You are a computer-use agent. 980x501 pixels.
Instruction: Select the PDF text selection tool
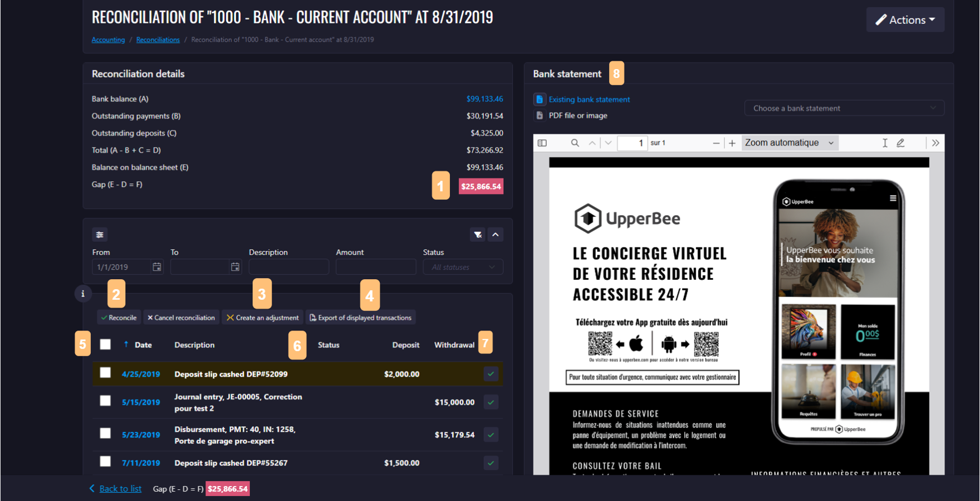[x=885, y=143]
